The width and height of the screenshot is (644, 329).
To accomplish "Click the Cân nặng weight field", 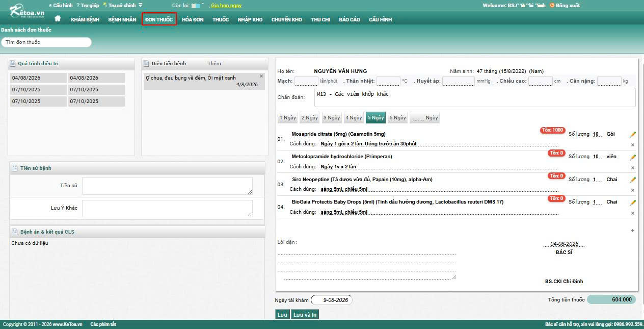I will click(x=609, y=81).
